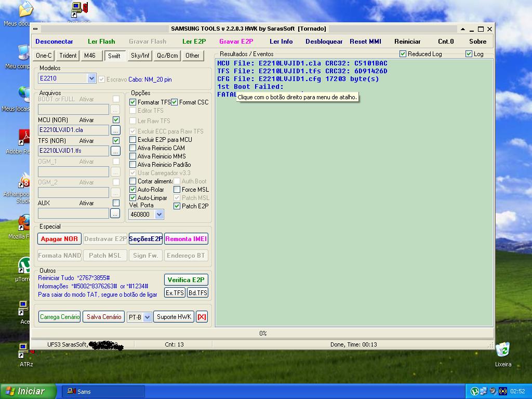Click Desconectar in the top menu
The height and width of the screenshot is (399, 532).
pyautogui.click(x=54, y=42)
